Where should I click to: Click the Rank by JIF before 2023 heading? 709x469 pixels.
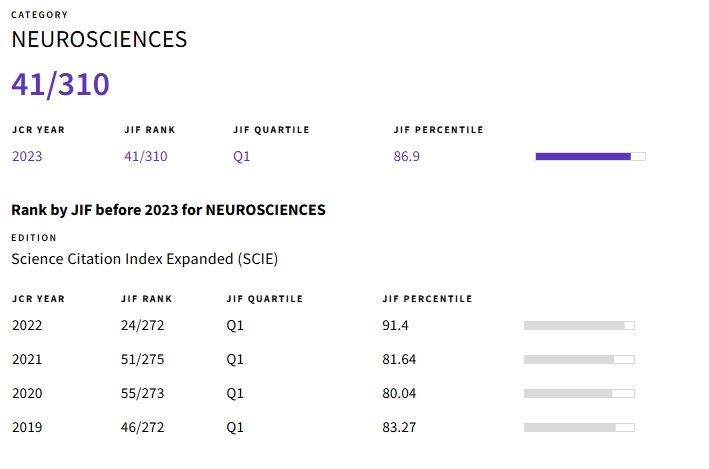coord(168,210)
